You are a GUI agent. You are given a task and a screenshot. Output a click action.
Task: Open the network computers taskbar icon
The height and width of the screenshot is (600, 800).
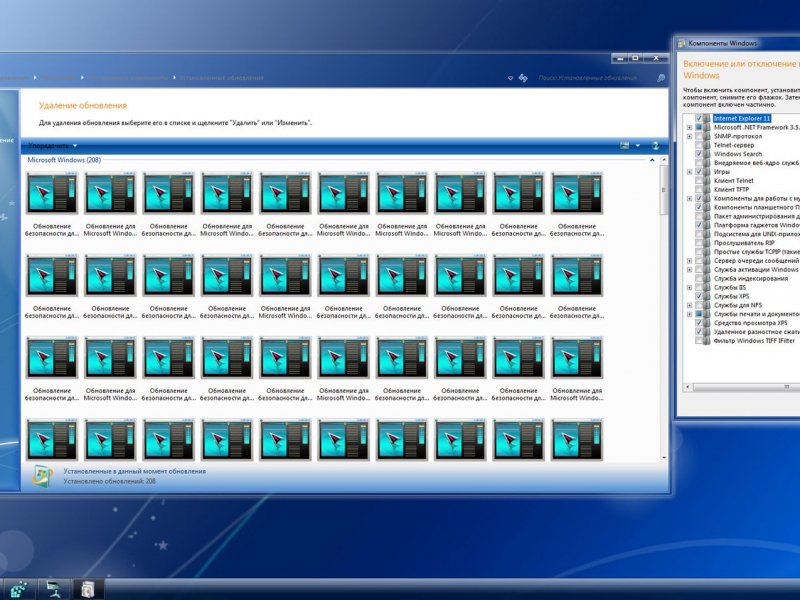54,589
